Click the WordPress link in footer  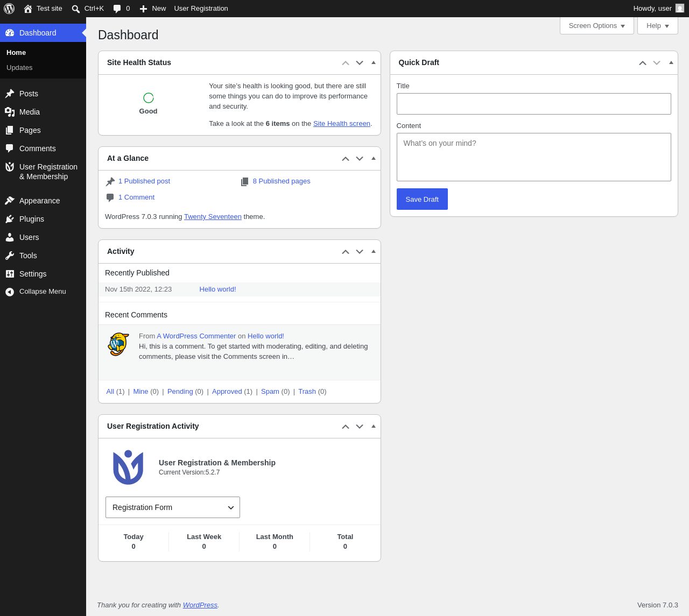[x=200, y=605]
